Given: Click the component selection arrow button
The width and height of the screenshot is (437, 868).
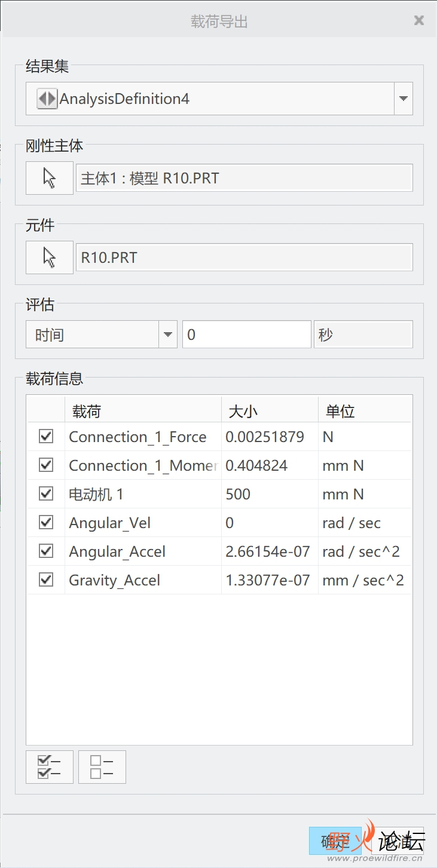Looking at the screenshot, I should coord(50,257).
